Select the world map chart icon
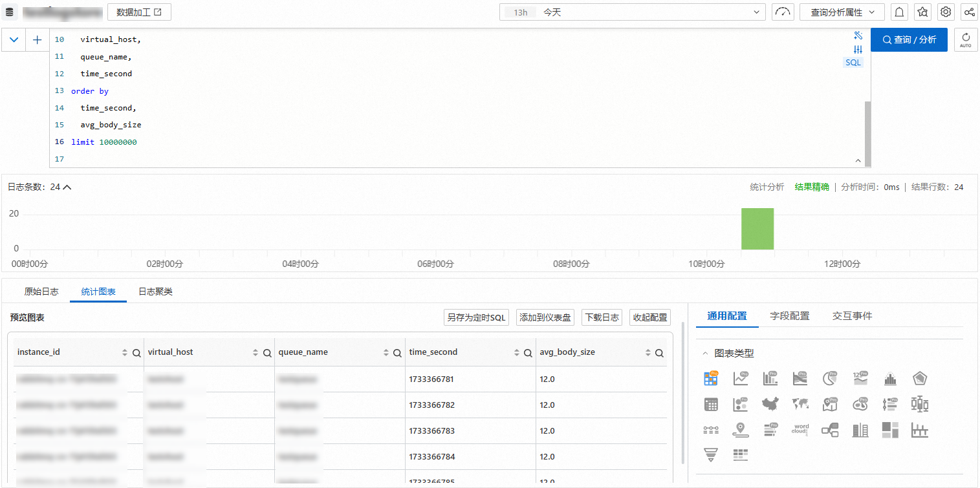The image size is (980, 488). tap(800, 405)
